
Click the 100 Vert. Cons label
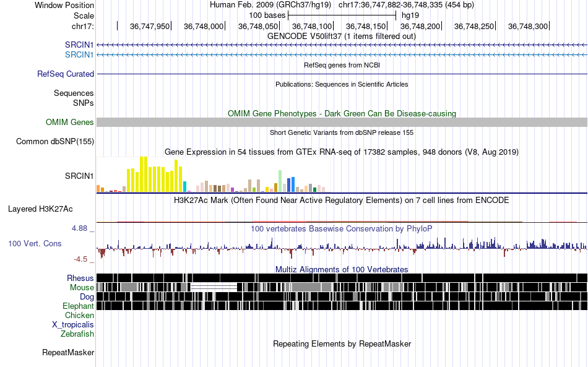pos(35,244)
